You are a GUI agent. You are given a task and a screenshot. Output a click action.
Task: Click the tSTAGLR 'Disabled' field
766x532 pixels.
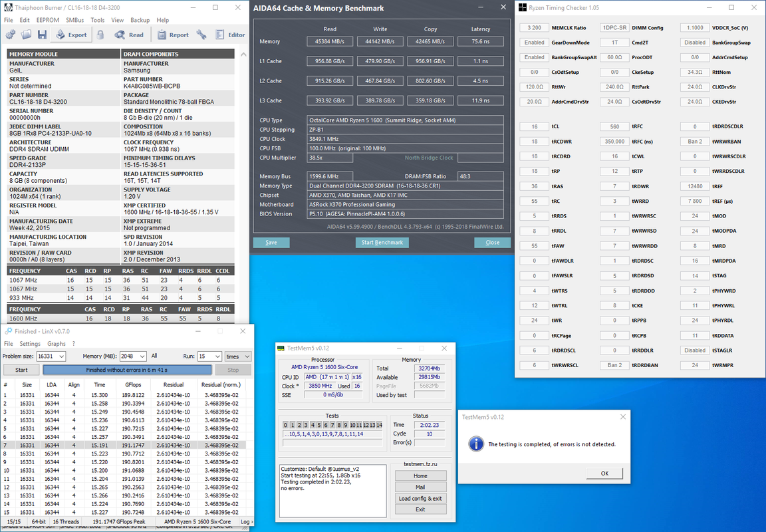[695, 350]
